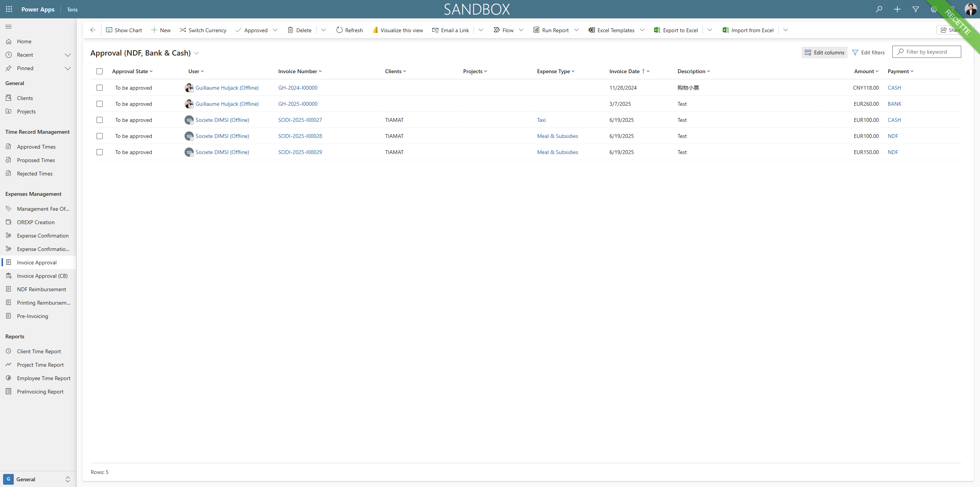Toggle the select-all rows checkbox

[x=100, y=71]
